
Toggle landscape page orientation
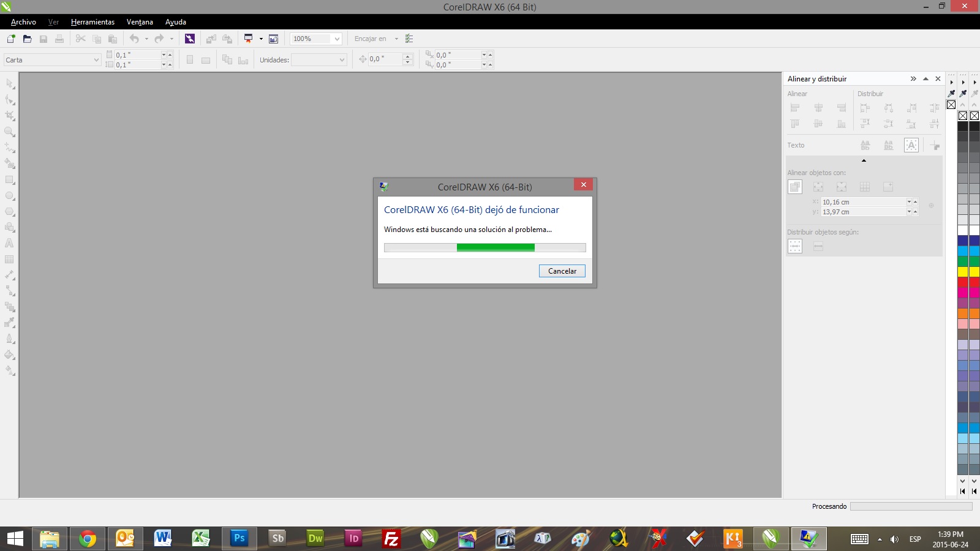(206, 60)
